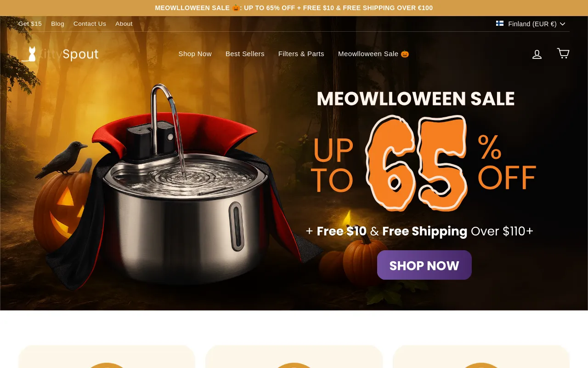The height and width of the screenshot is (368, 588).
Task: Open the Shop Now navigation menu
Action: point(195,54)
